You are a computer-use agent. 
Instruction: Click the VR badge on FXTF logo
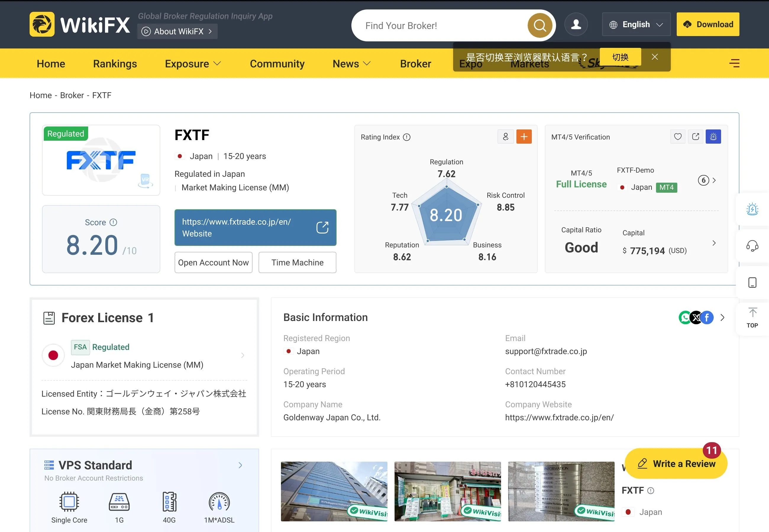(146, 181)
